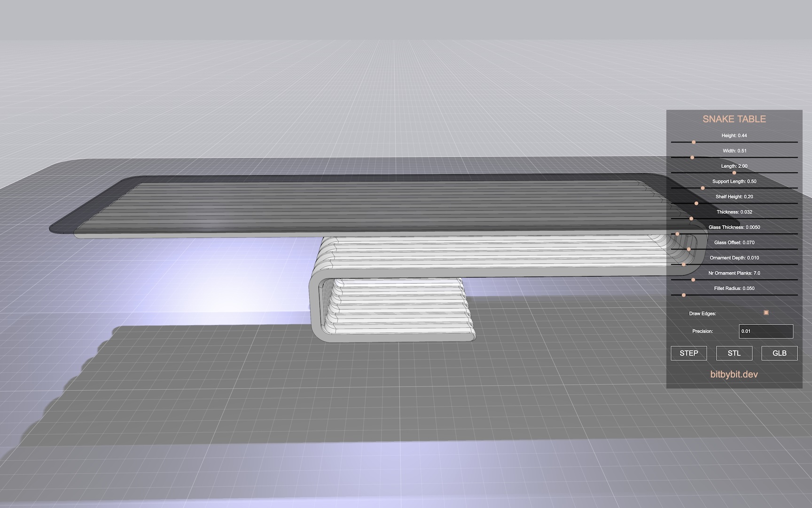Click the Fillet Radius slider handle
Viewport: 812px width, 508px height.
coord(684,295)
